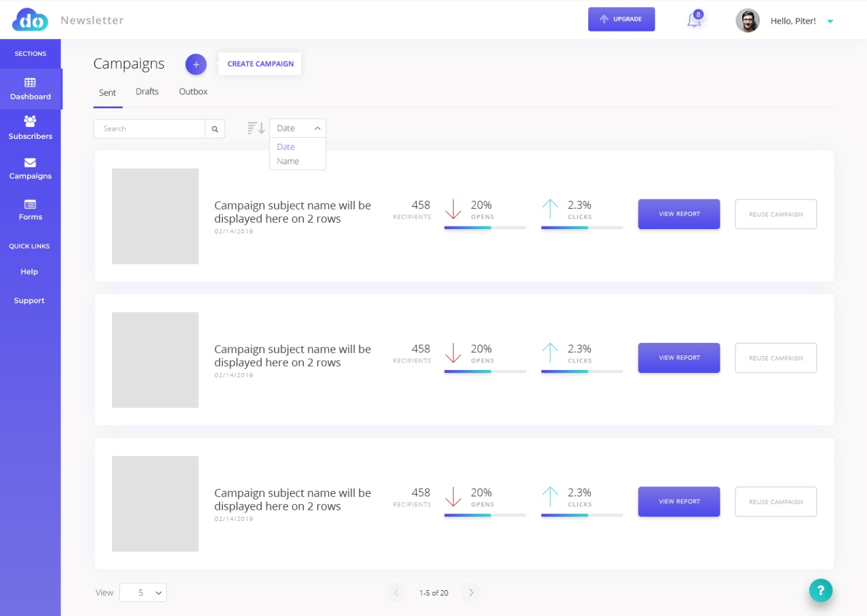Click View Report for first campaign

(679, 214)
